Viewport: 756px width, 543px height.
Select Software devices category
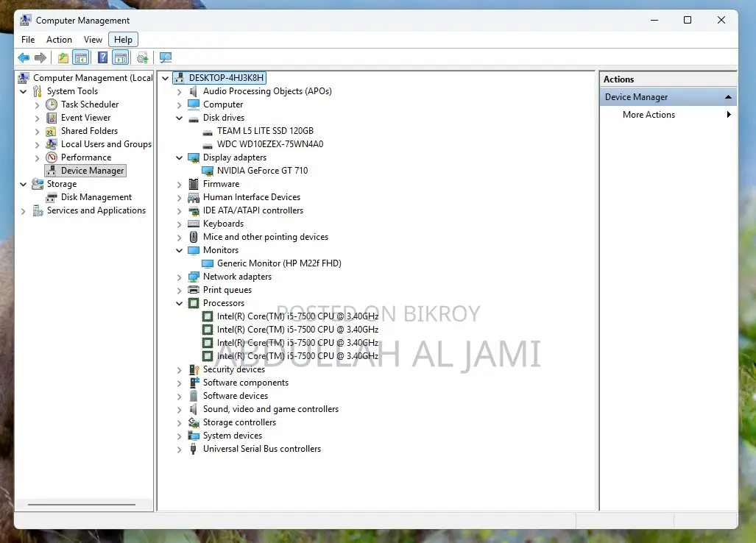(236, 396)
